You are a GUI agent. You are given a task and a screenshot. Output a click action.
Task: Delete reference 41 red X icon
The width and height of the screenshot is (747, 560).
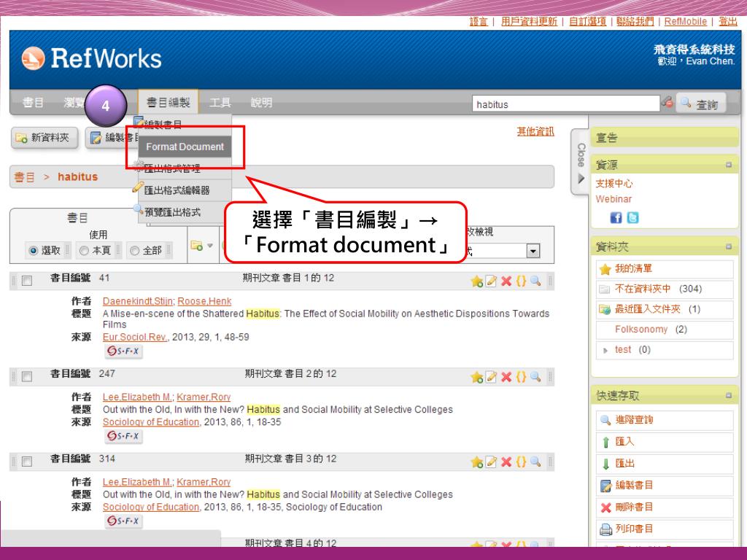[506, 281]
